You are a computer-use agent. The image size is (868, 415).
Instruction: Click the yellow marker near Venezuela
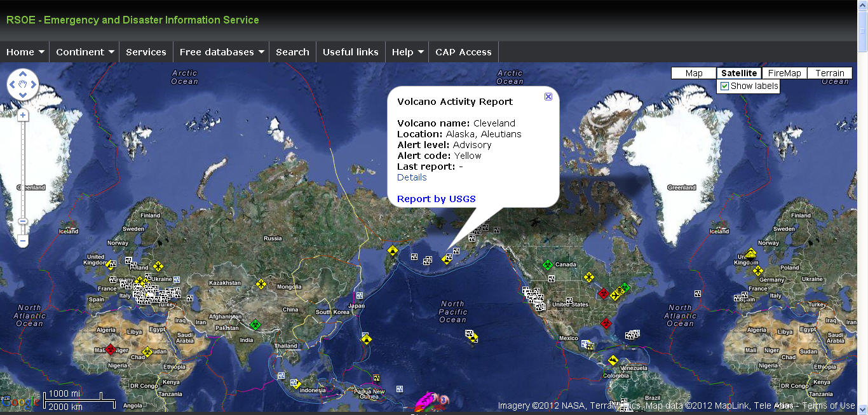613,360
